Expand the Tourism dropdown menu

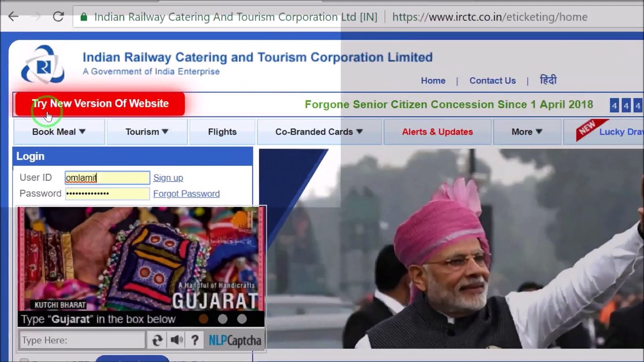pyautogui.click(x=146, y=132)
